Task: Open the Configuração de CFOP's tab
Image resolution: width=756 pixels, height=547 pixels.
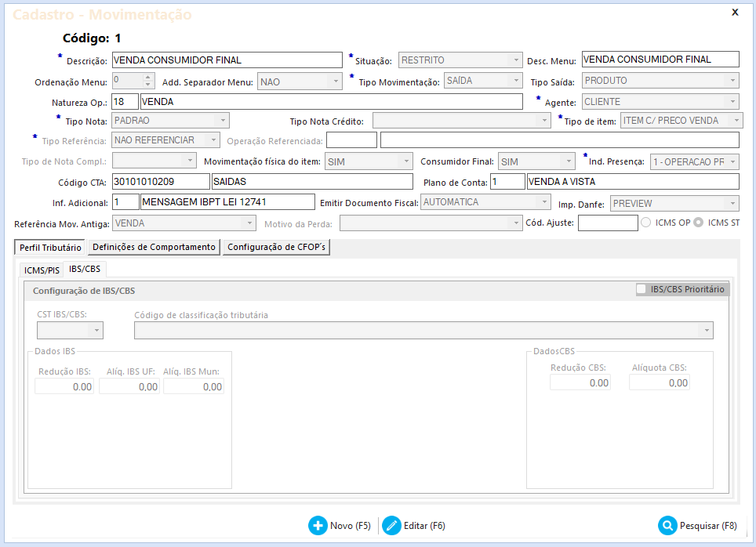Action: click(x=276, y=247)
